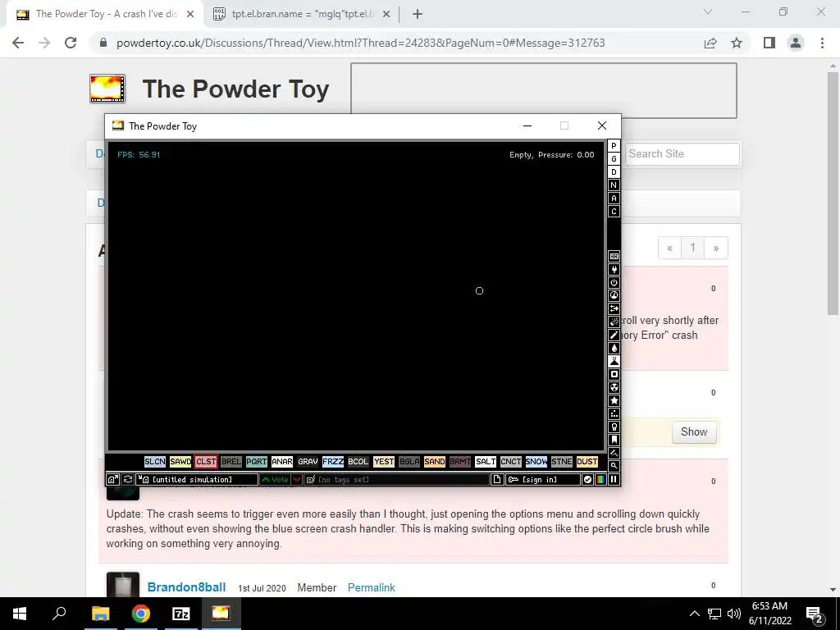Viewport: 840px width, 630px height.
Task: Edit the simulation tags field
Action: pos(397,479)
